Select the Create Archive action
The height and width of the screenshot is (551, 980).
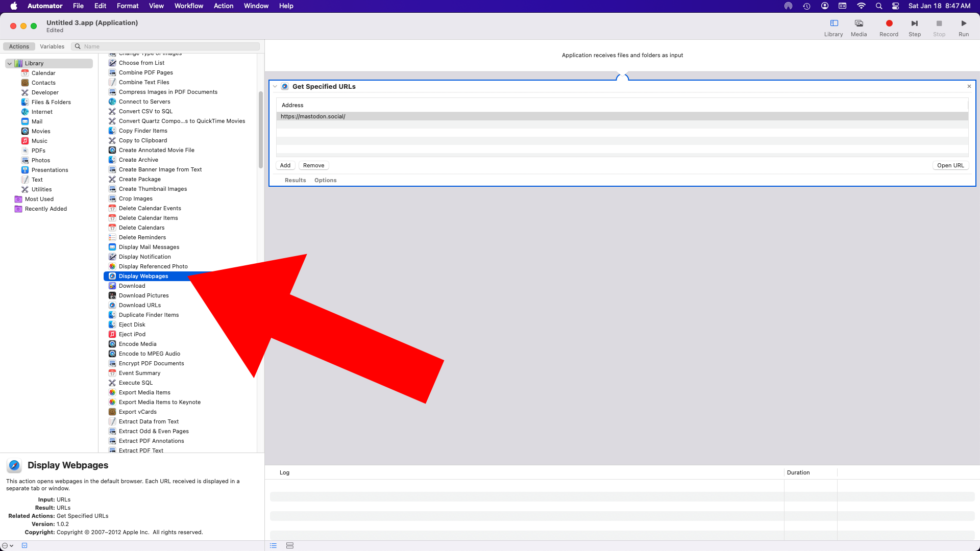[x=138, y=160]
